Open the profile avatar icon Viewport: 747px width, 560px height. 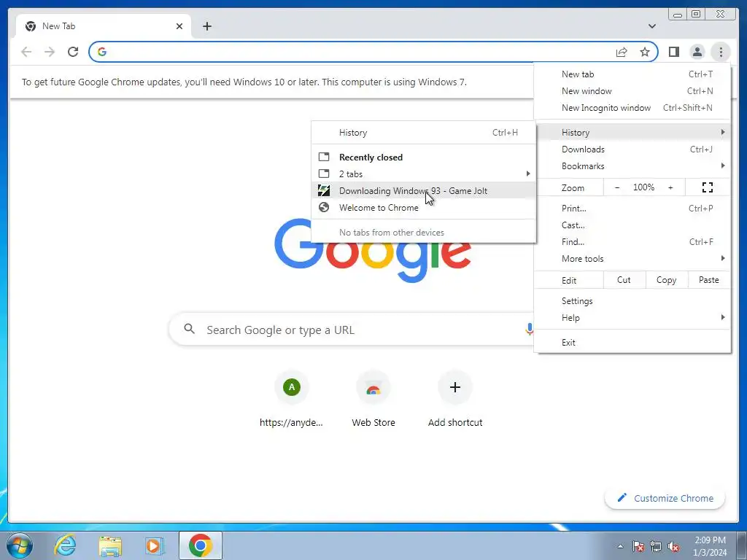tap(697, 52)
